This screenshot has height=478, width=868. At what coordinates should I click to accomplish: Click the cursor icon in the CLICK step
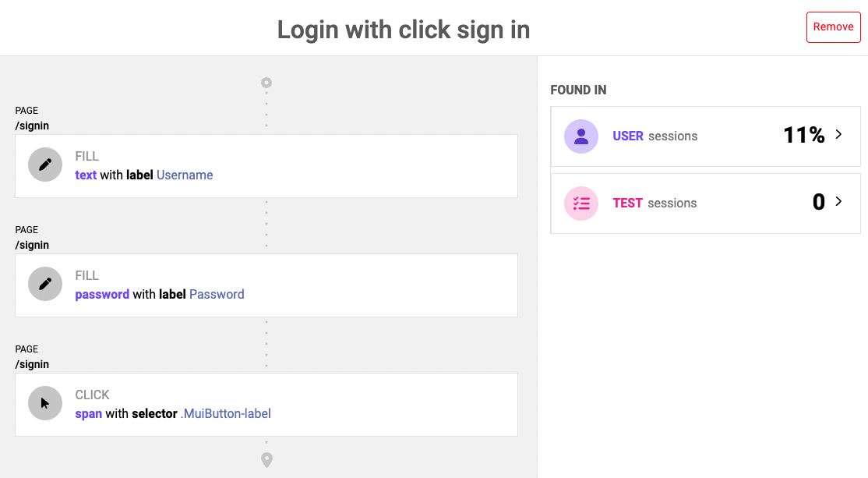click(x=45, y=403)
